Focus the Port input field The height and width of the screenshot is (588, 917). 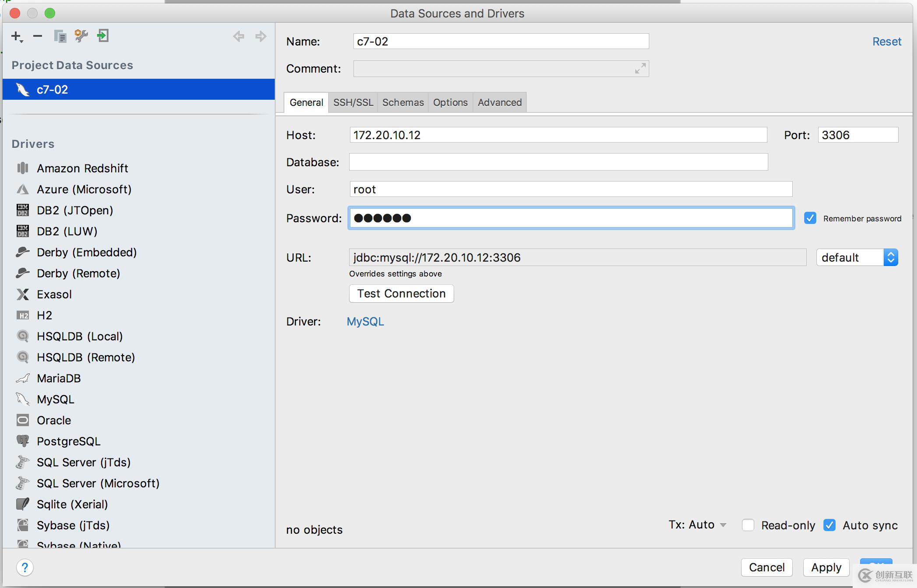coord(858,135)
